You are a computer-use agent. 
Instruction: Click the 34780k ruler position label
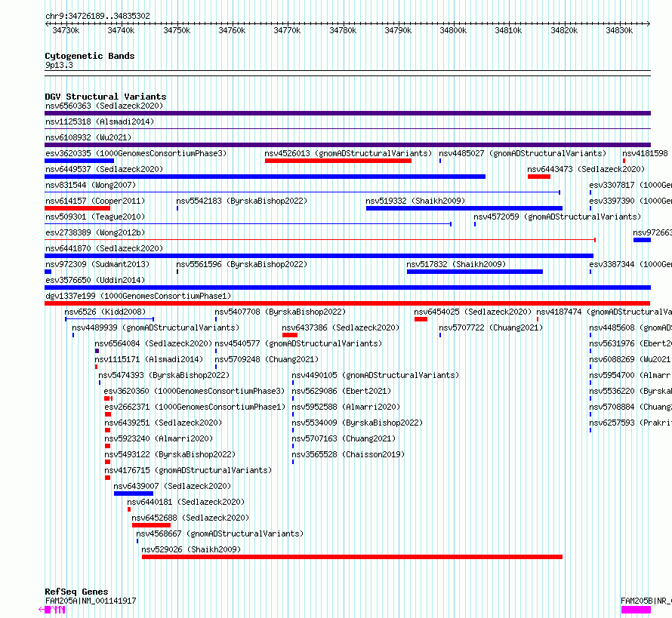click(x=343, y=30)
